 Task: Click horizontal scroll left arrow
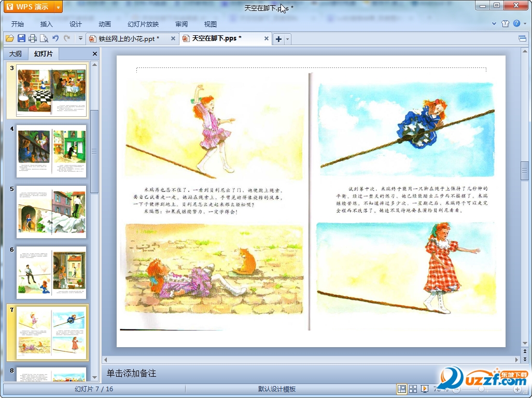[x=105, y=359]
